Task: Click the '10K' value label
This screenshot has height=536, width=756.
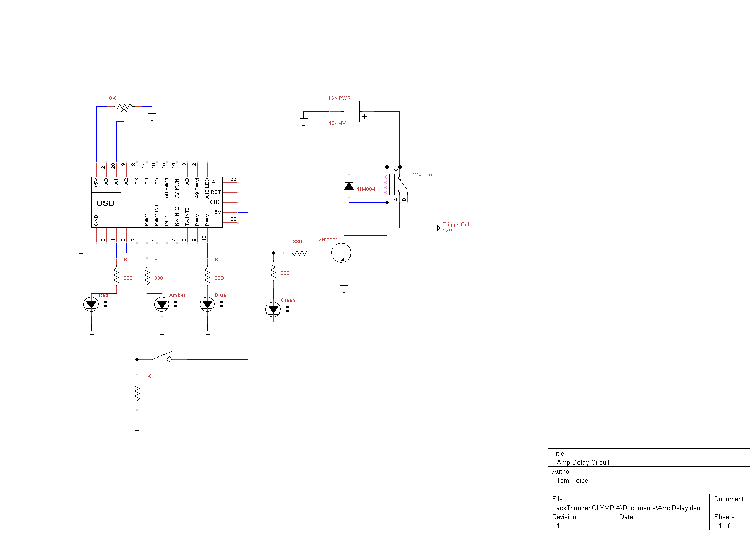Action: (111, 98)
